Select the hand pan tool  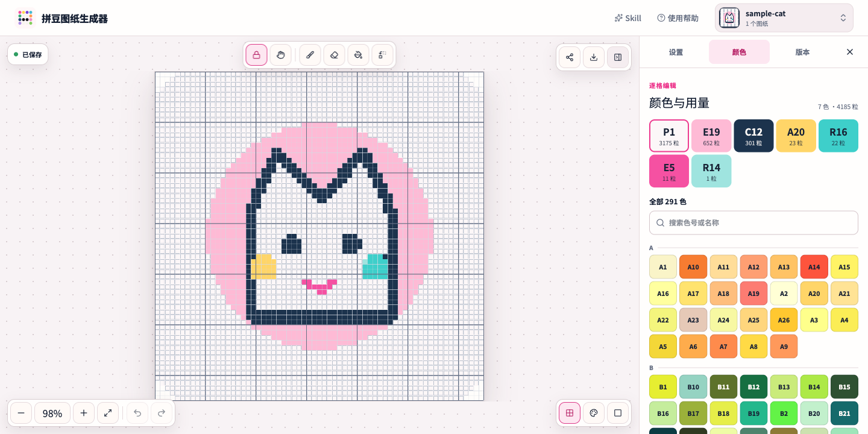click(280, 55)
